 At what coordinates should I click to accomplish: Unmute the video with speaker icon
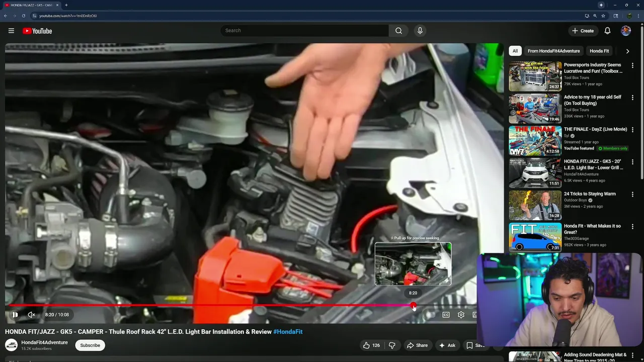31,315
